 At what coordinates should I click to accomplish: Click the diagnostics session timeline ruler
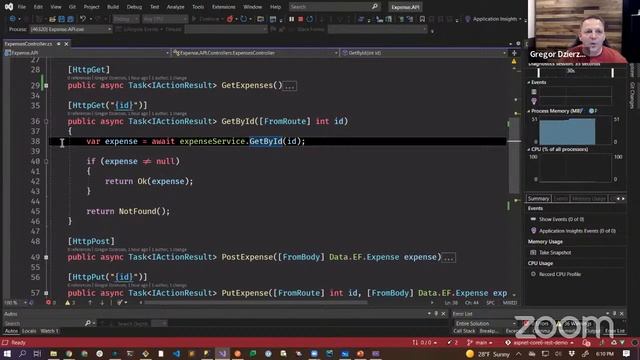pos(576,72)
